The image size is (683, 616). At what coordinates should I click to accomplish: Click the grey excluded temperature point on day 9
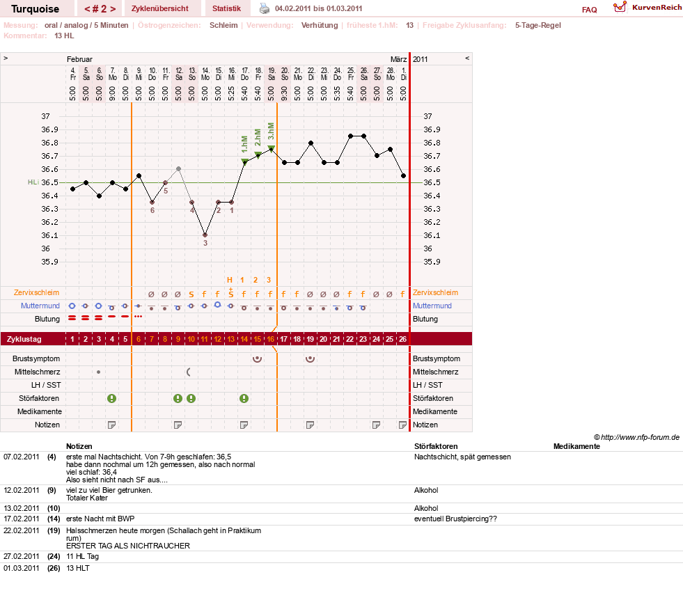pos(179,169)
